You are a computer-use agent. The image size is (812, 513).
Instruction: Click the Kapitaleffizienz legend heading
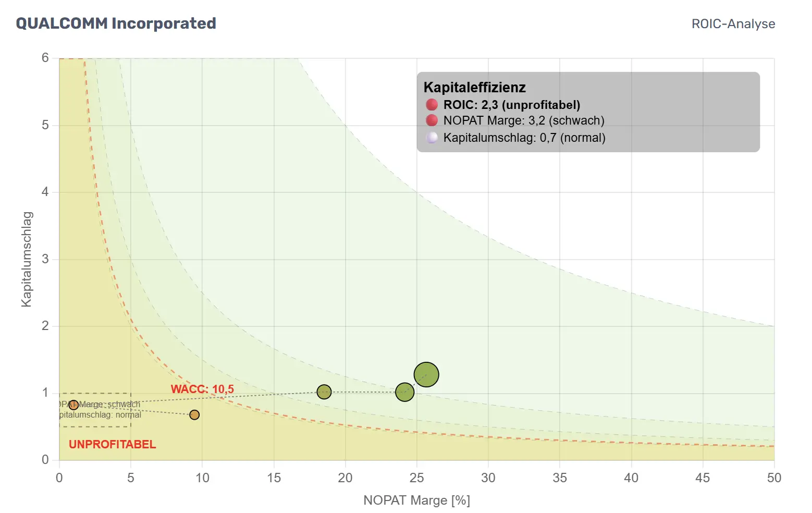point(474,87)
